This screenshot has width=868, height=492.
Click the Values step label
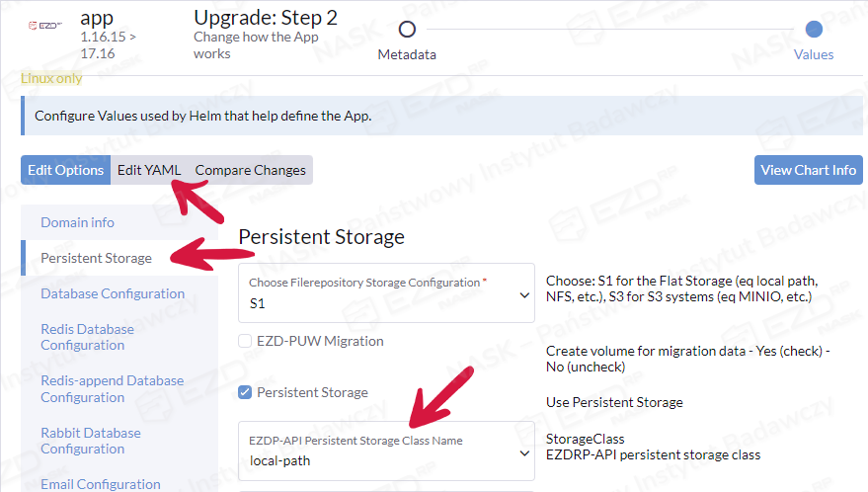tap(814, 54)
